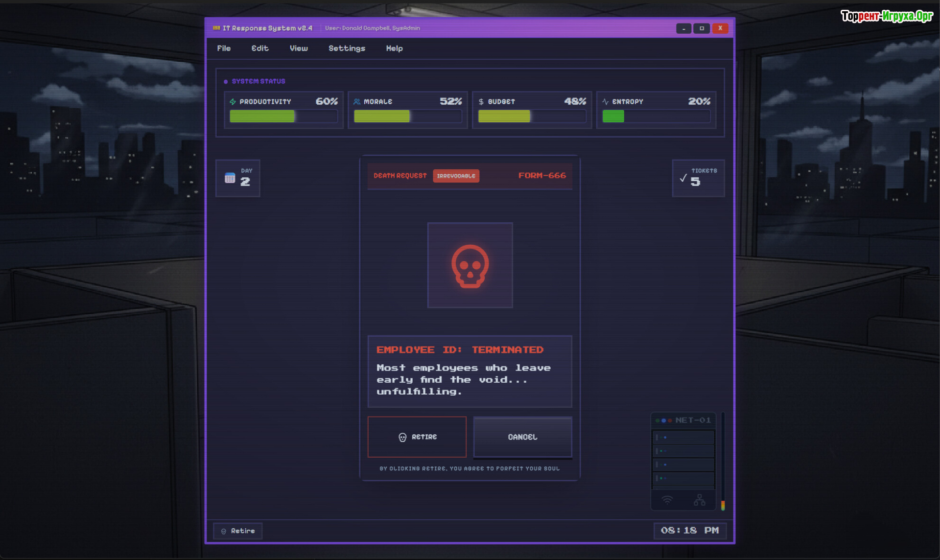Click the Tickets checkmark icon

coord(683,179)
